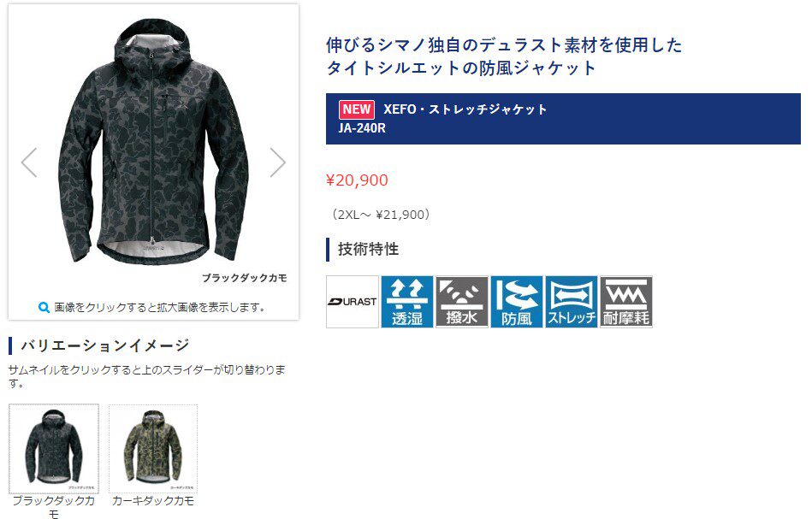Select the ブラックダックカモ jacket thumbnail

(x=54, y=449)
